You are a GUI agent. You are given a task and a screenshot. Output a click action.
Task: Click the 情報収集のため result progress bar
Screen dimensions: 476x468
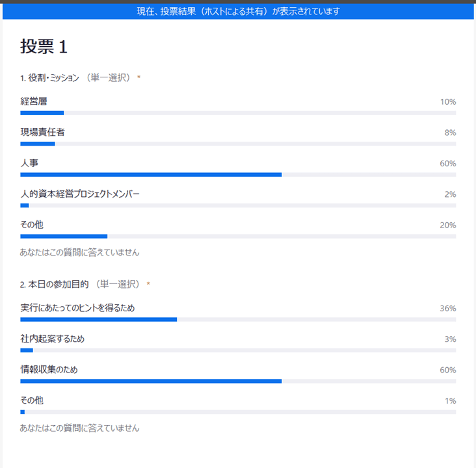[237, 381]
